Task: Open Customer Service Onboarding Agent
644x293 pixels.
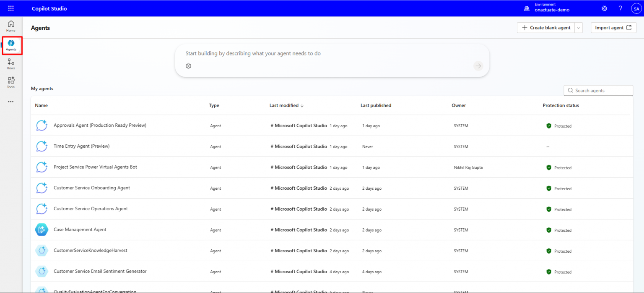Action: click(92, 188)
